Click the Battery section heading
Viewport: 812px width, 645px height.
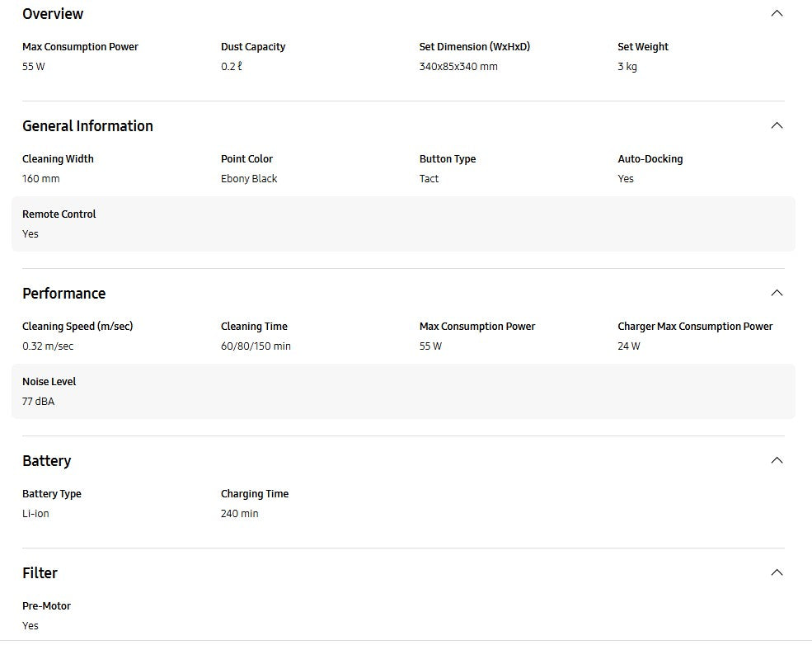(46, 461)
